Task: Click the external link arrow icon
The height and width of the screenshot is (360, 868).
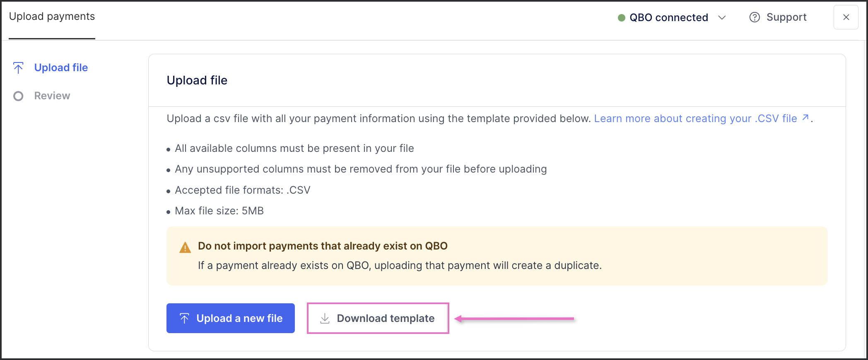Action: pyautogui.click(x=805, y=118)
